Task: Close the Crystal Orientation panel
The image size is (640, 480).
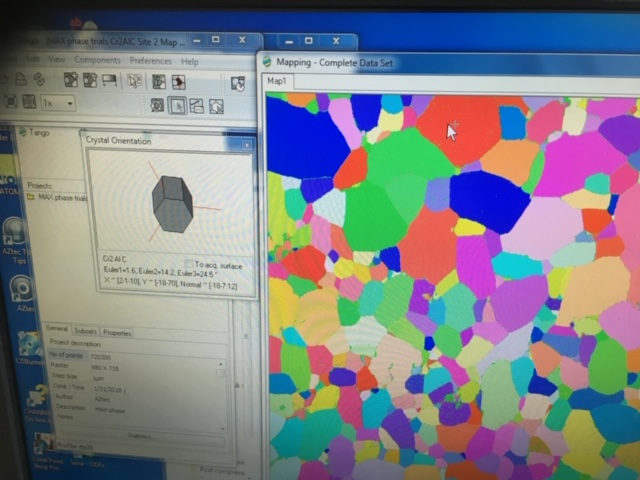Action: point(247,145)
